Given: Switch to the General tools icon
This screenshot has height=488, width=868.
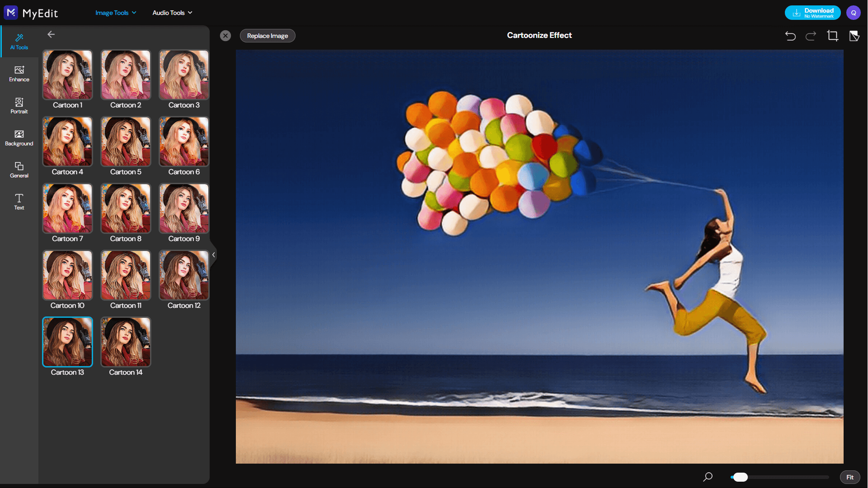Looking at the screenshot, I should [x=19, y=169].
